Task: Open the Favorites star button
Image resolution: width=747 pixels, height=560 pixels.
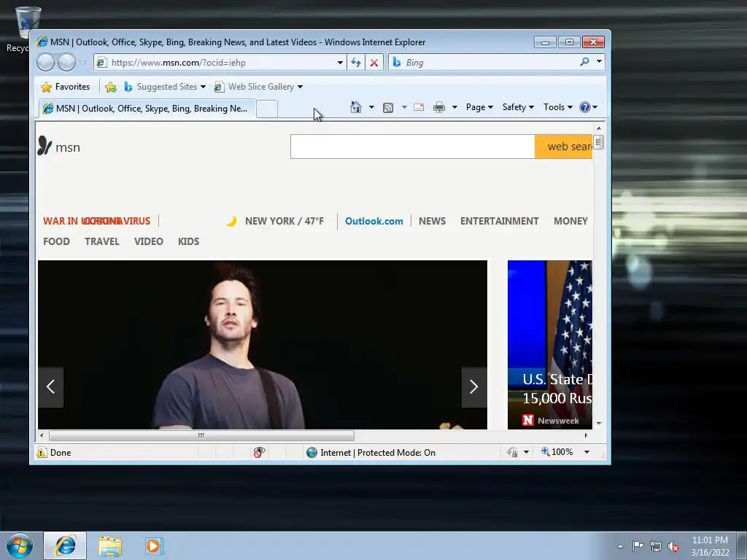Action: click(66, 87)
